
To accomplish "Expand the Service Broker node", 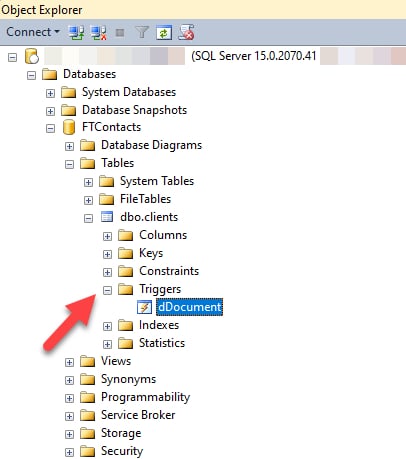I will tap(69, 416).
